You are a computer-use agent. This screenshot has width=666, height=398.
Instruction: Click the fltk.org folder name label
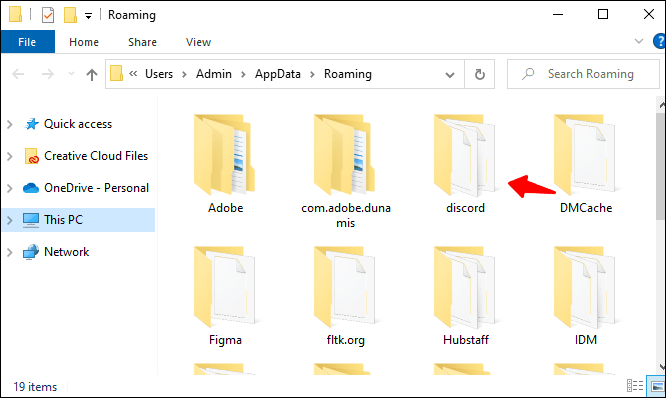pyautogui.click(x=345, y=340)
